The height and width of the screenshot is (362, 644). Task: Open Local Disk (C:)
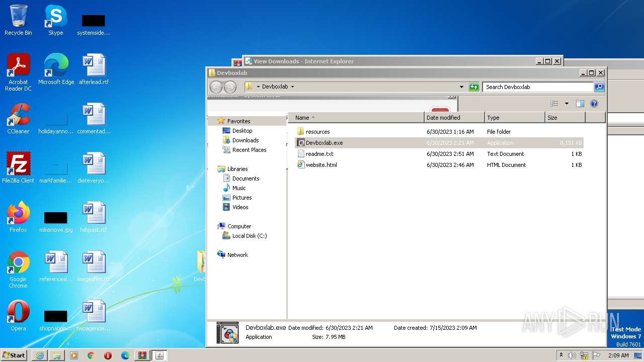click(250, 236)
